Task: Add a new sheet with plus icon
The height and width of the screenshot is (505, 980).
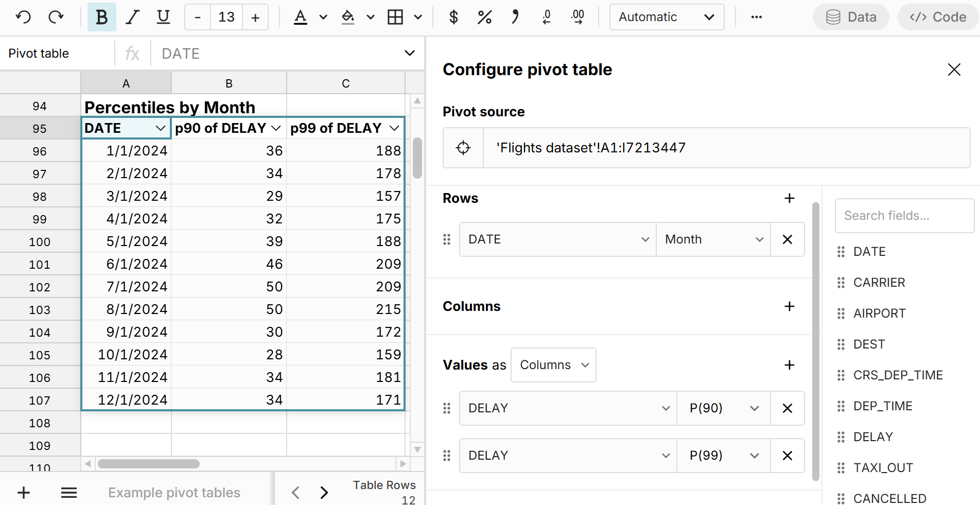Action: [x=24, y=493]
